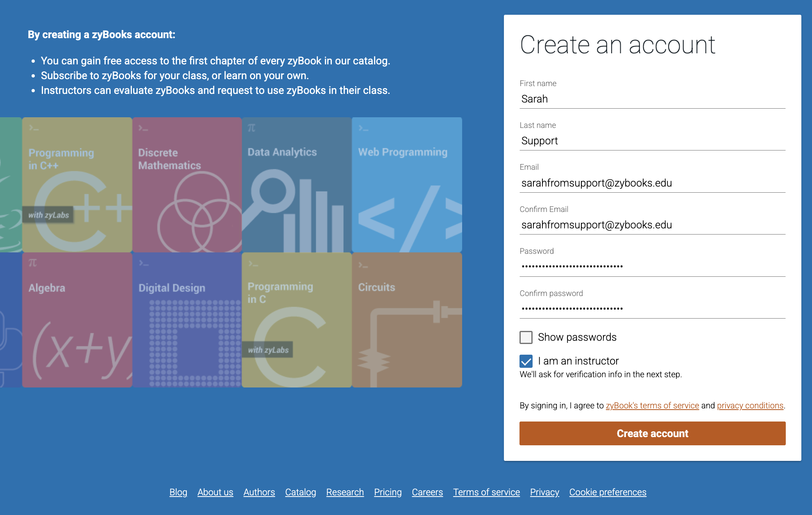Select the Algebra book tile
Image resolution: width=812 pixels, height=515 pixels.
click(x=77, y=320)
